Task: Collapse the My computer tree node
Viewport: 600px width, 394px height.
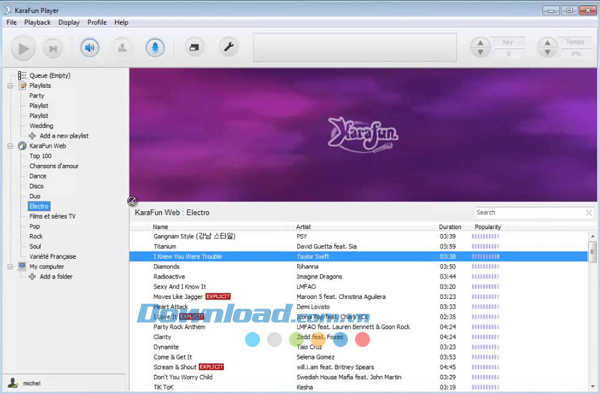Action: pyautogui.click(x=10, y=267)
